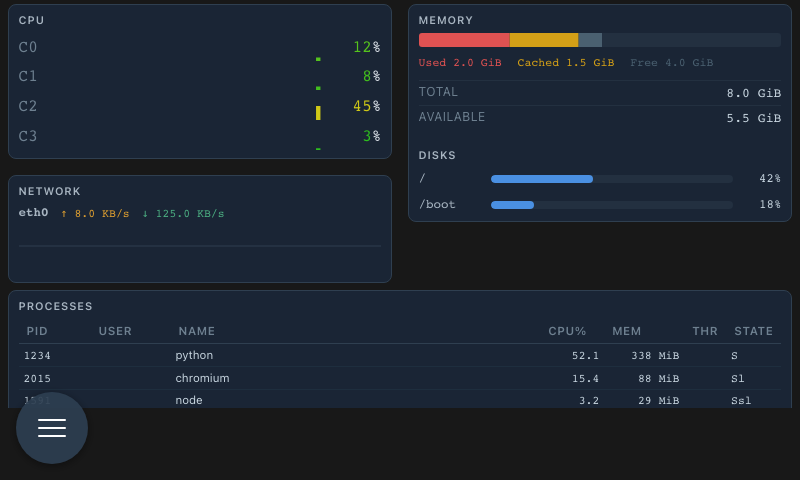800x480 pixels.
Task: Click the Cached 1.5 GiB legend
Action: (x=565, y=63)
